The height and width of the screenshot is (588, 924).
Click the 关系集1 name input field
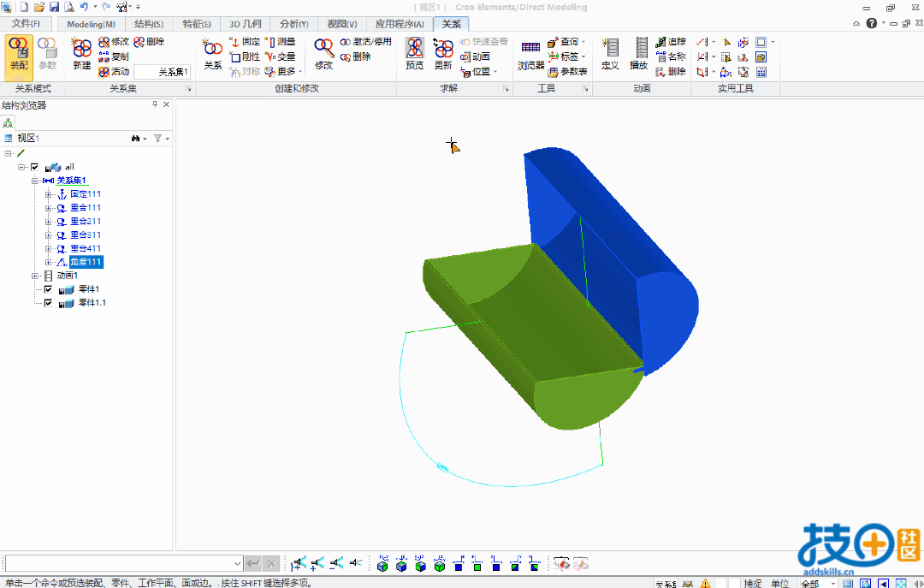tap(162, 72)
